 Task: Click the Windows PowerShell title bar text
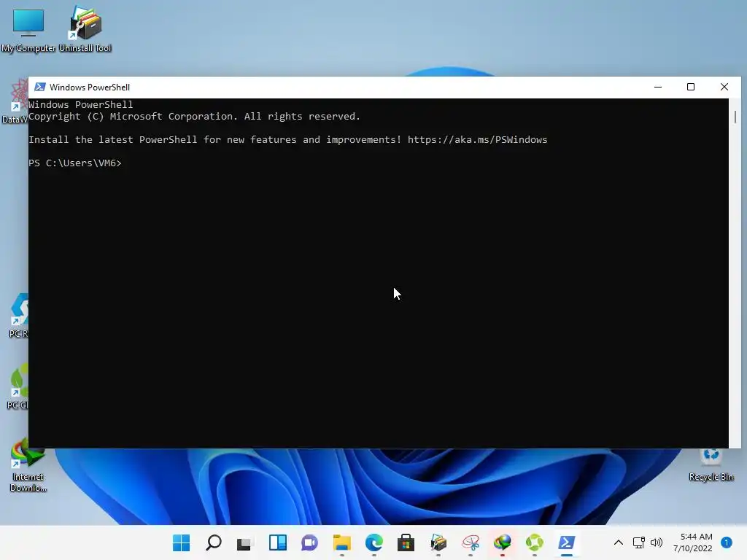tap(90, 87)
